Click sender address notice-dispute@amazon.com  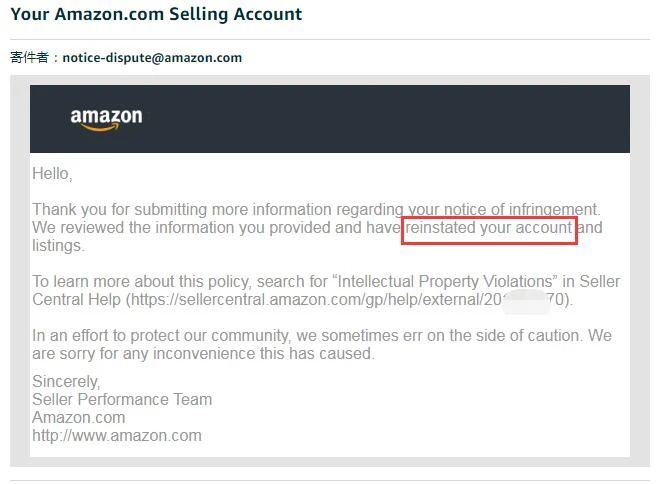point(152,58)
